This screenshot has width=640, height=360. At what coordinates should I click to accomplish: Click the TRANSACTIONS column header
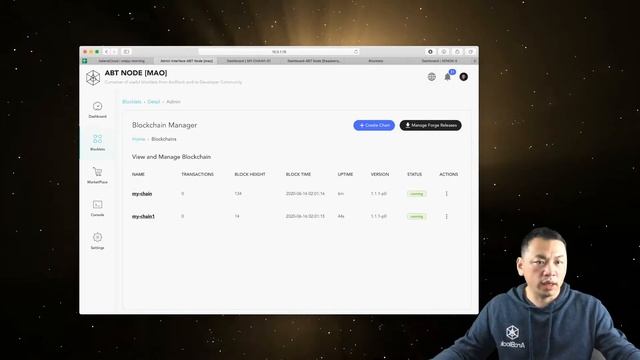[198, 174]
